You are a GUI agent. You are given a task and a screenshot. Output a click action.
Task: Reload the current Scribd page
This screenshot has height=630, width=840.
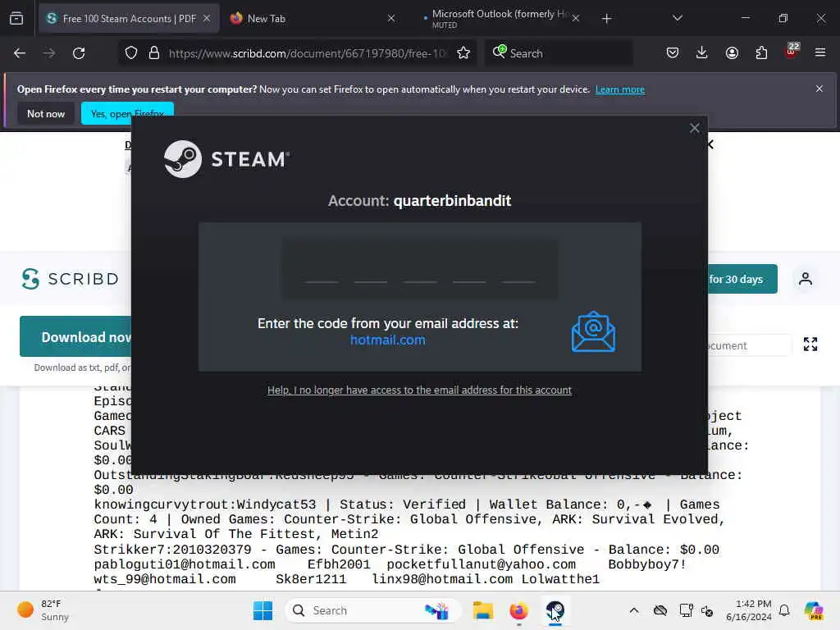(79, 53)
